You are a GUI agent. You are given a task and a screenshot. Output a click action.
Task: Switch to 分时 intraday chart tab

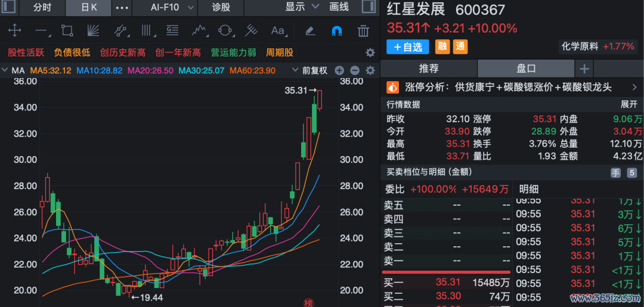click(42, 7)
